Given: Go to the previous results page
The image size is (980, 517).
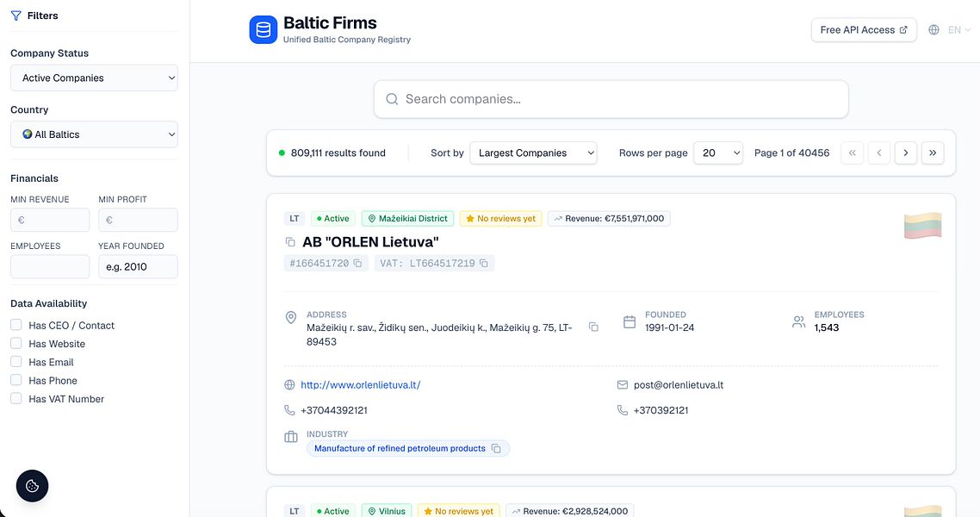Looking at the screenshot, I should click(x=878, y=153).
